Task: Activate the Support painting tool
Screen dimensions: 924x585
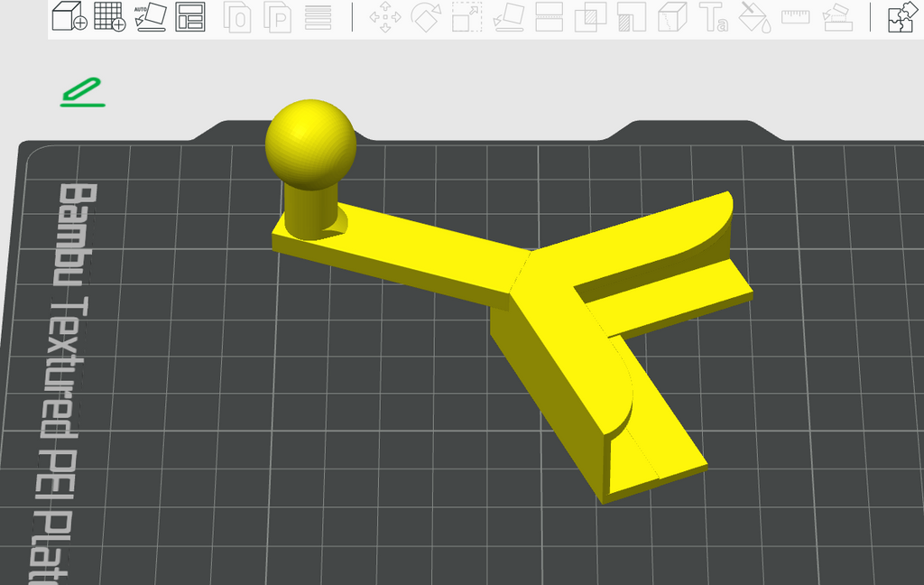Action: 631,16
